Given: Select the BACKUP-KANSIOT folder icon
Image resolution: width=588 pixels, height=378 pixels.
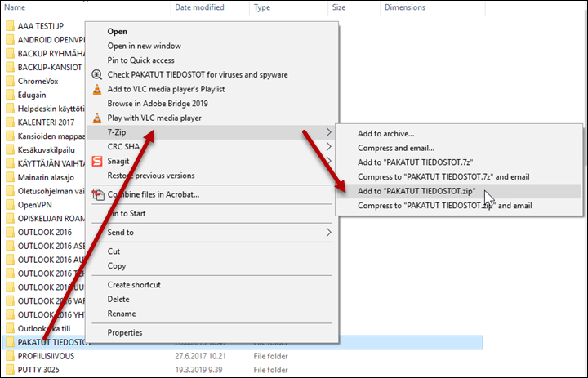Looking at the screenshot, I should [10, 68].
